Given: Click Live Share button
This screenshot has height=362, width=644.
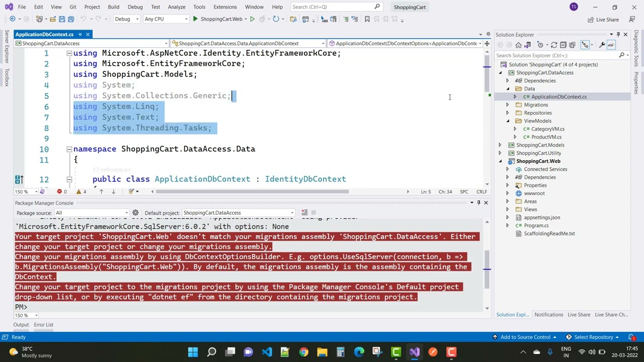Looking at the screenshot, I should pos(603,20).
